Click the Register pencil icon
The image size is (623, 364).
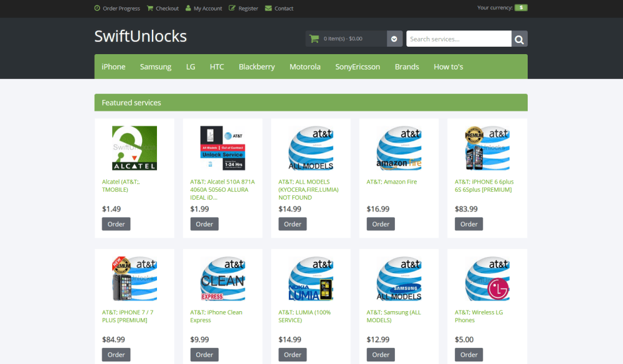click(232, 8)
